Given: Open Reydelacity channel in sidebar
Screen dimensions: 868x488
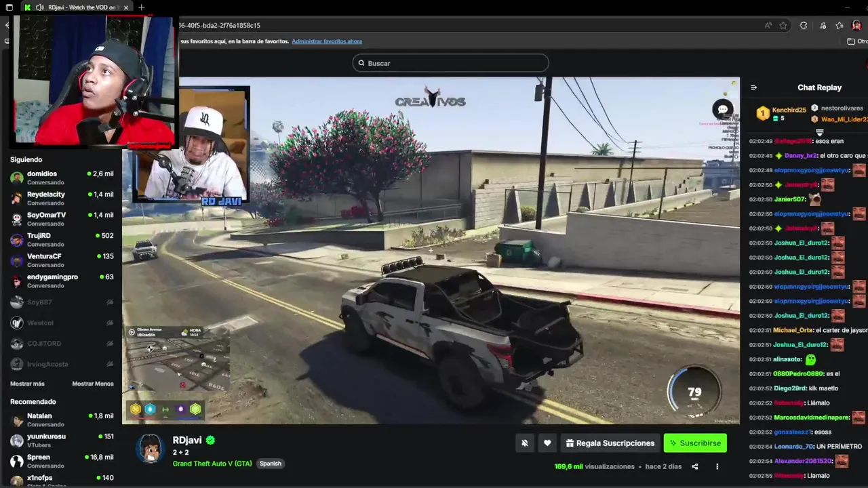Looking at the screenshot, I should point(61,198).
